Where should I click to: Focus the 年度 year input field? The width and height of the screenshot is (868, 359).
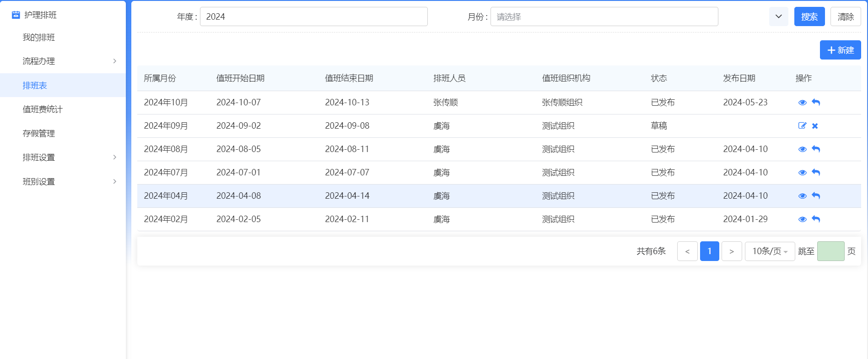[313, 16]
